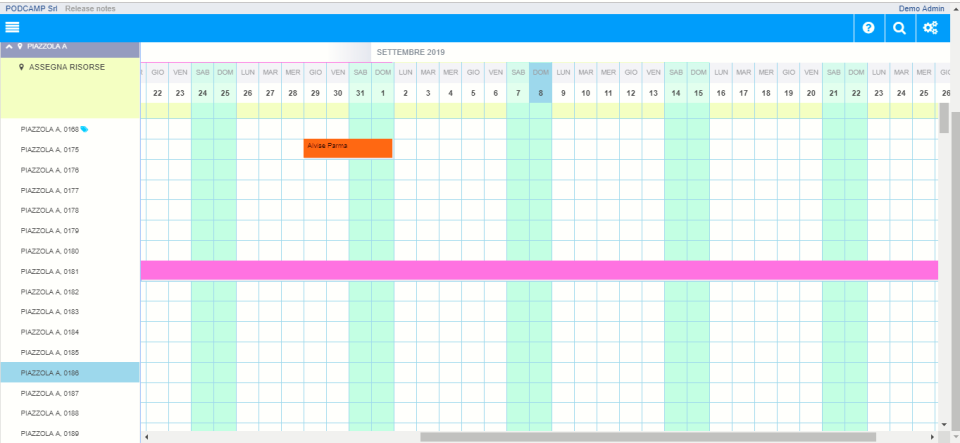Select resource PIAZZOLA A, 0177
Screen dimensions: 960x443
[50, 190]
